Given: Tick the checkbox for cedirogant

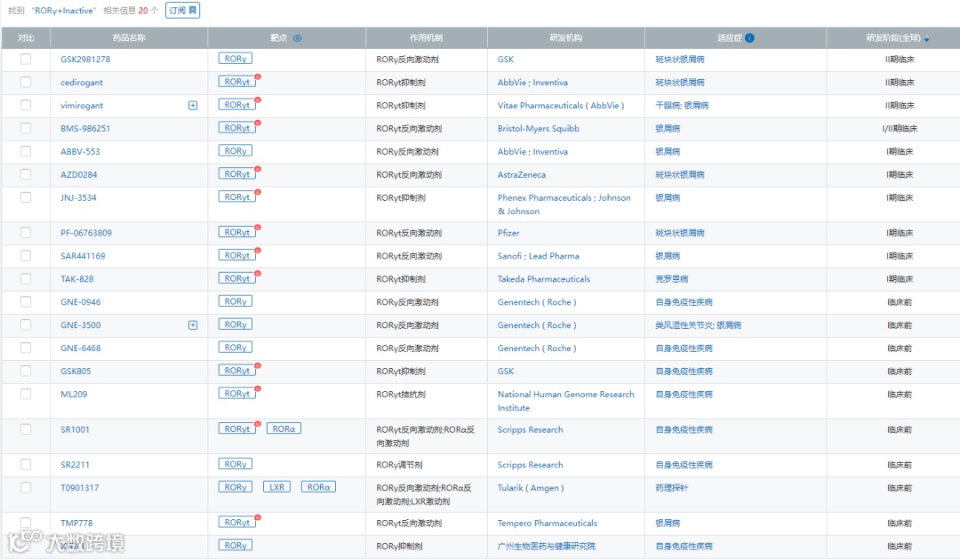Looking at the screenshot, I should coord(26,82).
